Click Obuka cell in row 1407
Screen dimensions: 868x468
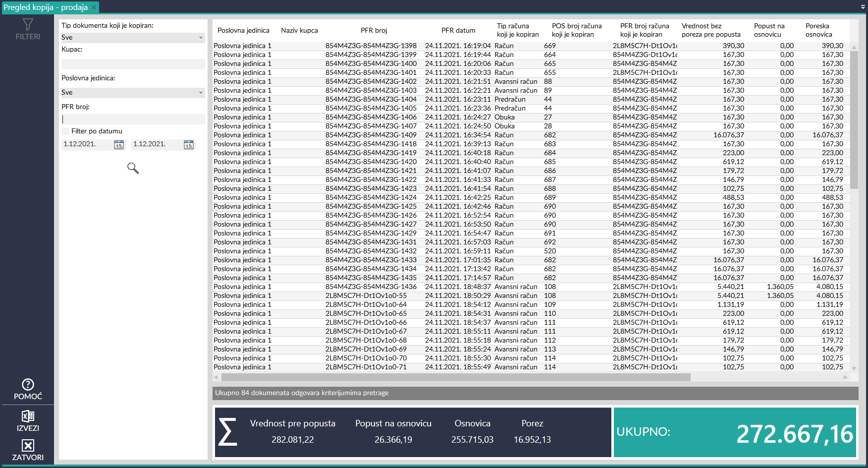504,126
